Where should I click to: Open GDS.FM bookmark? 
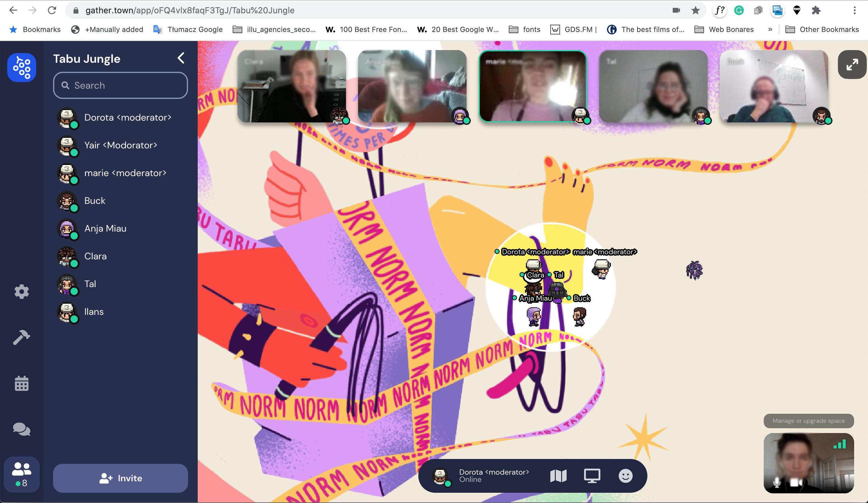(574, 29)
